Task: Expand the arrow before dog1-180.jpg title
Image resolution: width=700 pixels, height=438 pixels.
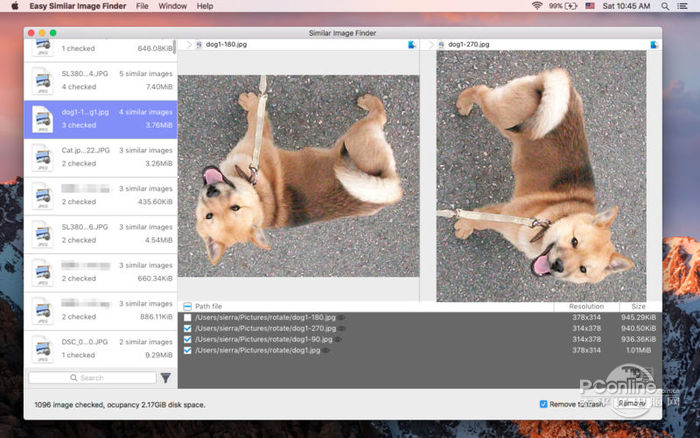Action: click(189, 45)
